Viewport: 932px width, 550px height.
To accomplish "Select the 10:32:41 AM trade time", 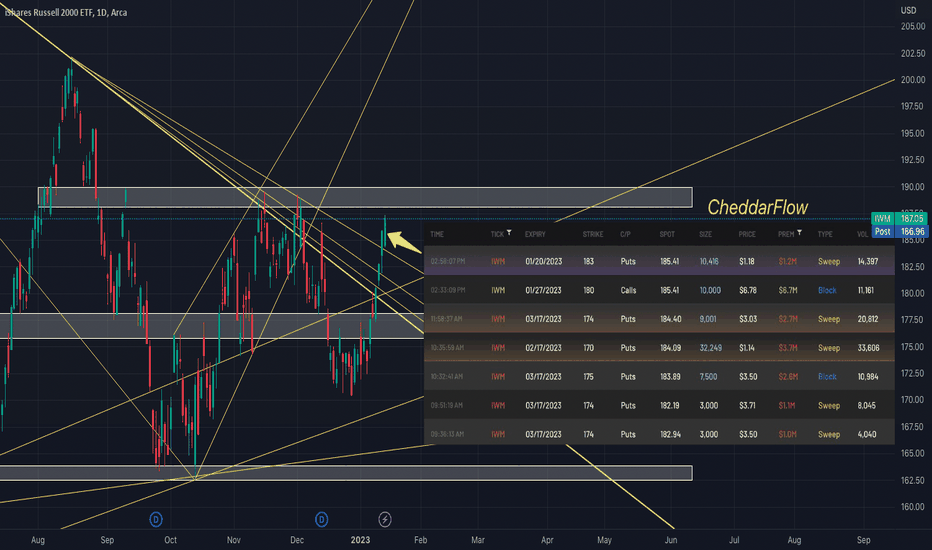I will (446, 376).
